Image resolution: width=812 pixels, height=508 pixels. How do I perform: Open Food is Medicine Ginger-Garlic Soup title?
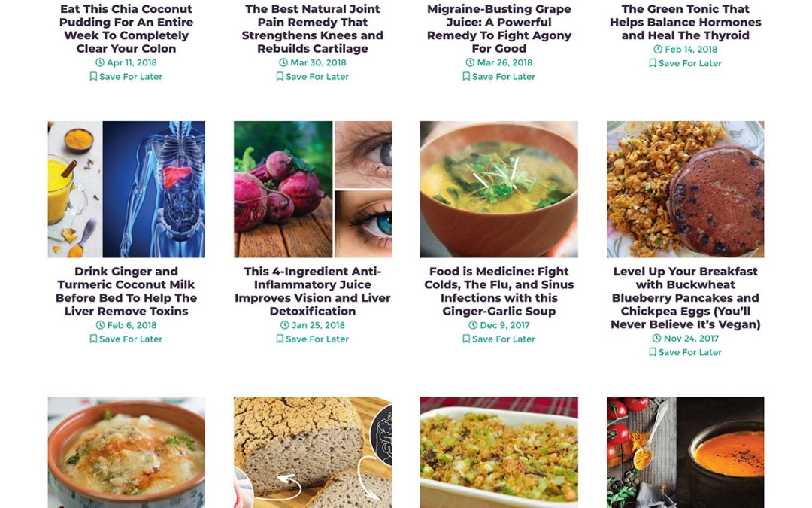tap(499, 291)
